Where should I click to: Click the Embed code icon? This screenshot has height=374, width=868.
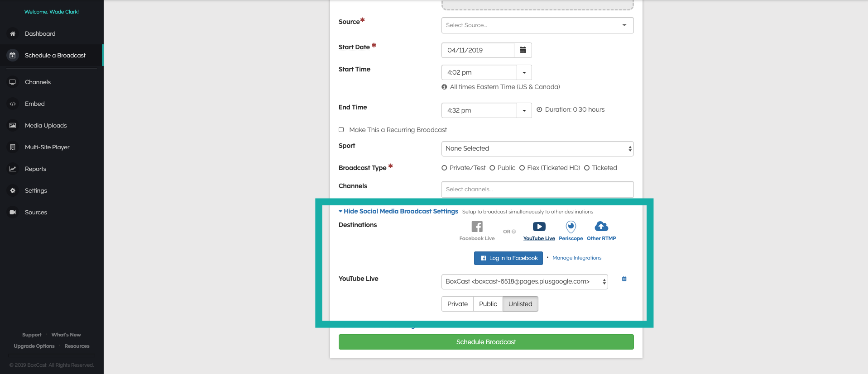(x=13, y=104)
